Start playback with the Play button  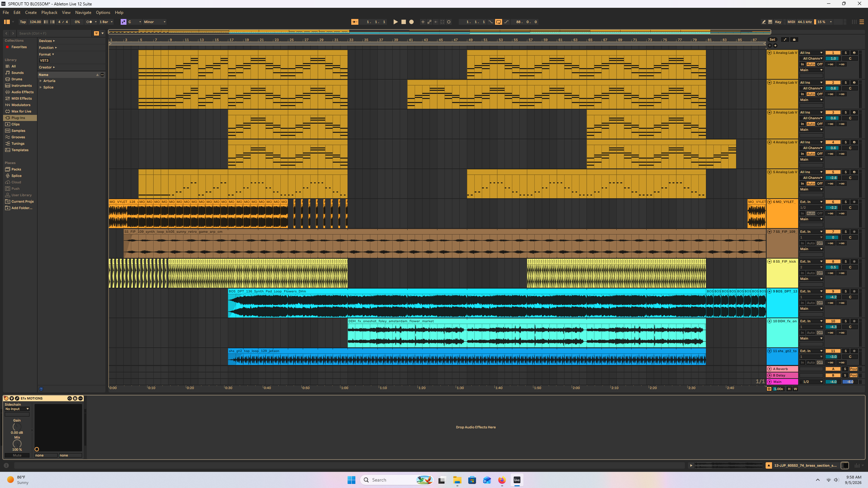pos(395,22)
